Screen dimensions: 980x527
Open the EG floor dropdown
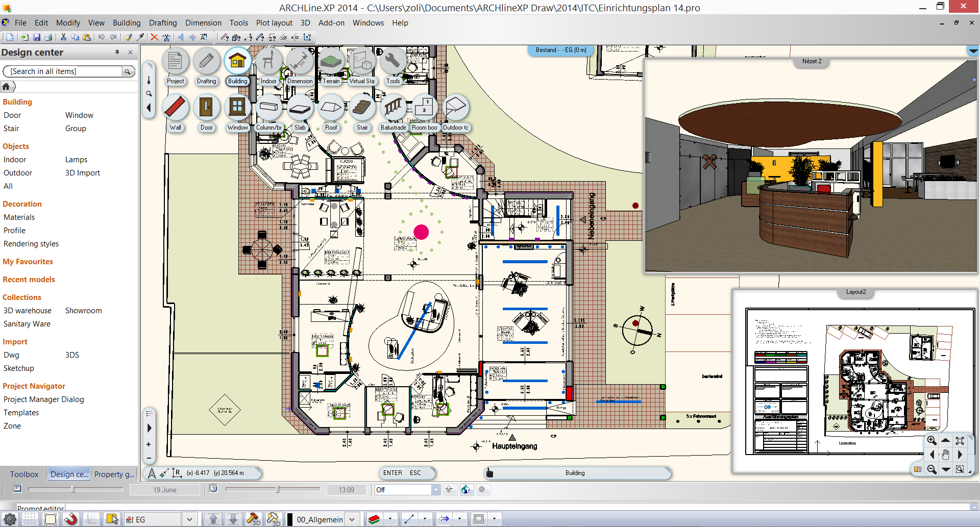[x=189, y=519]
